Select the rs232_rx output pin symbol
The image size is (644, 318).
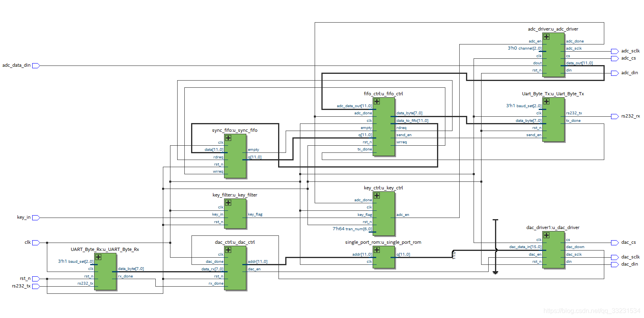(615, 116)
